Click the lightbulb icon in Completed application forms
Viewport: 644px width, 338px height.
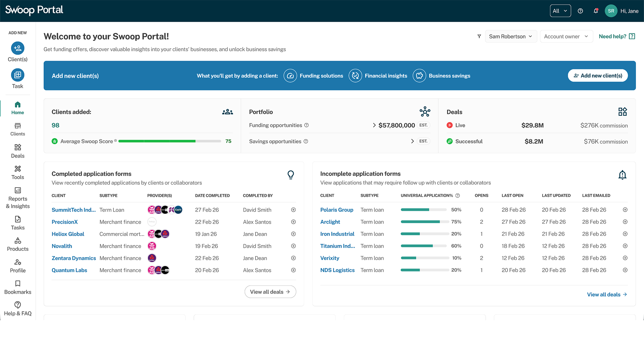tap(290, 175)
